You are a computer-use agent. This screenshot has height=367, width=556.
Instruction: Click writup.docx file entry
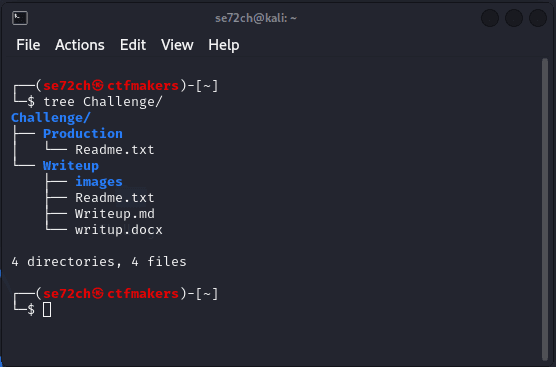click(118, 230)
